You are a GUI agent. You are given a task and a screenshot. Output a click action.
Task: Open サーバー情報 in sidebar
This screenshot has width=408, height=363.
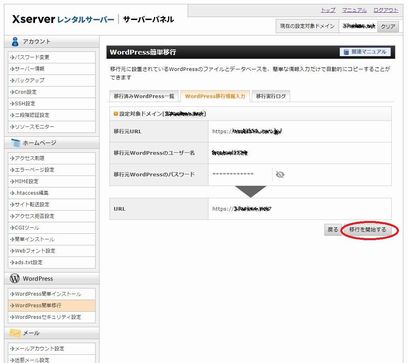pos(52,69)
